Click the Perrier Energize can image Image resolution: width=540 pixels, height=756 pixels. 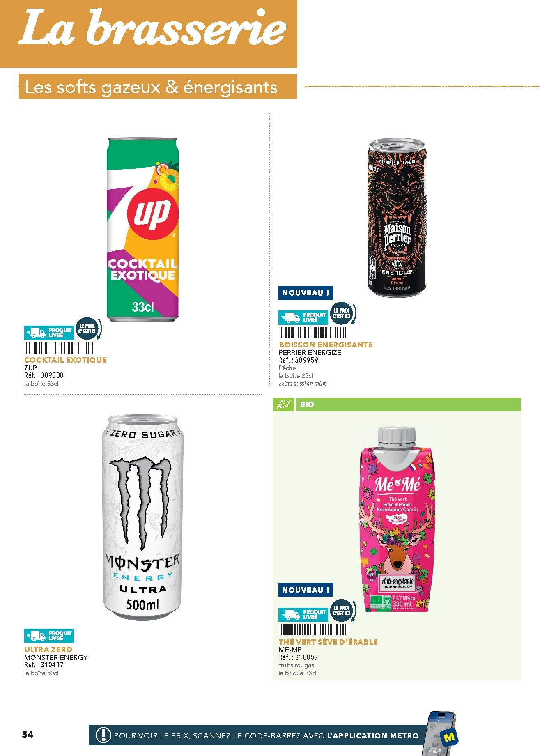point(397,218)
